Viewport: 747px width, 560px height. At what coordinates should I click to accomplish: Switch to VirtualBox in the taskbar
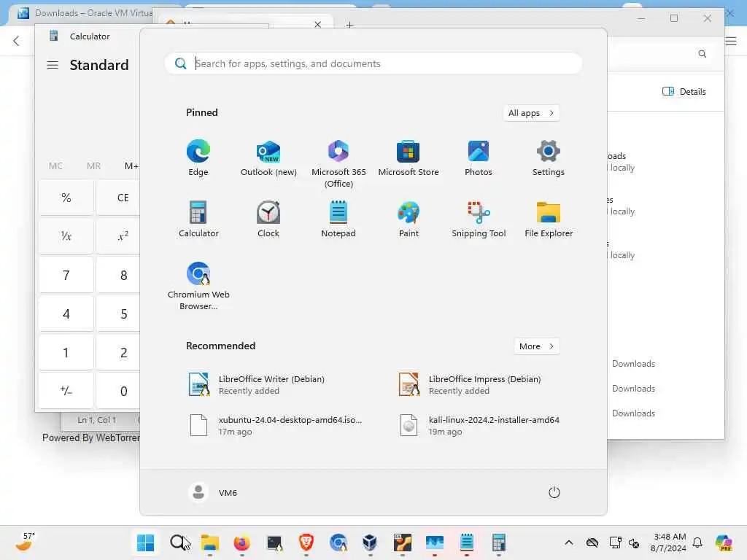pyautogui.click(x=370, y=542)
